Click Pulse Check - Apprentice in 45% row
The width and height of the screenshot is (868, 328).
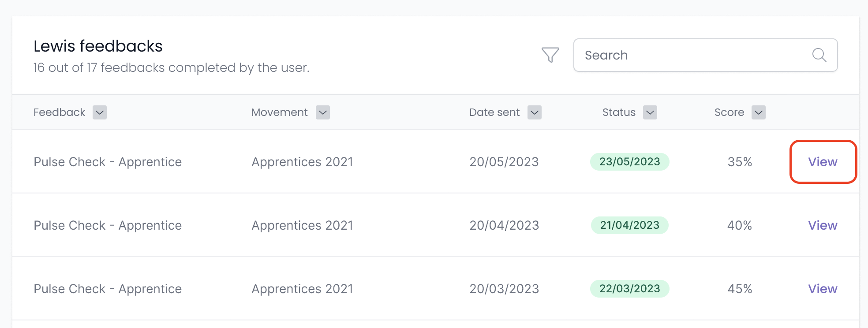coord(108,289)
